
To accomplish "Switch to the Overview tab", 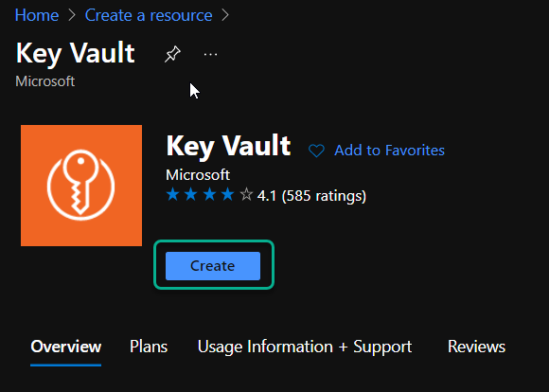I will (x=66, y=347).
